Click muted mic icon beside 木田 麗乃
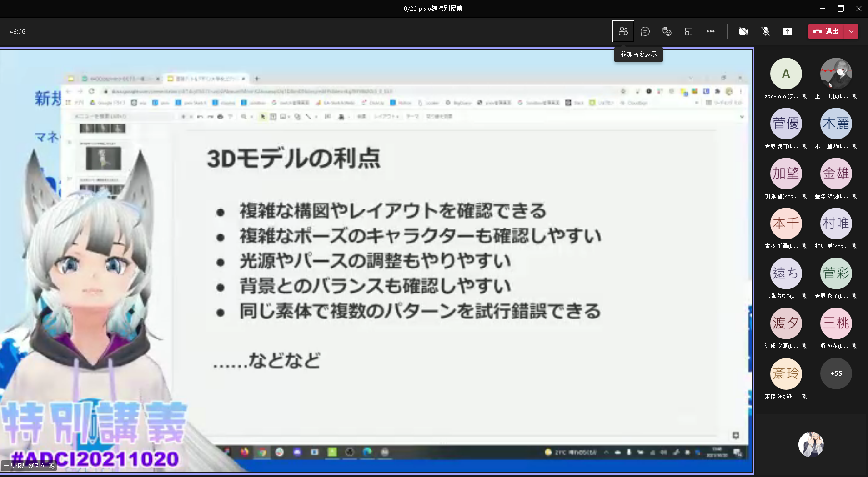Image resolution: width=868 pixels, height=477 pixels. click(x=854, y=146)
